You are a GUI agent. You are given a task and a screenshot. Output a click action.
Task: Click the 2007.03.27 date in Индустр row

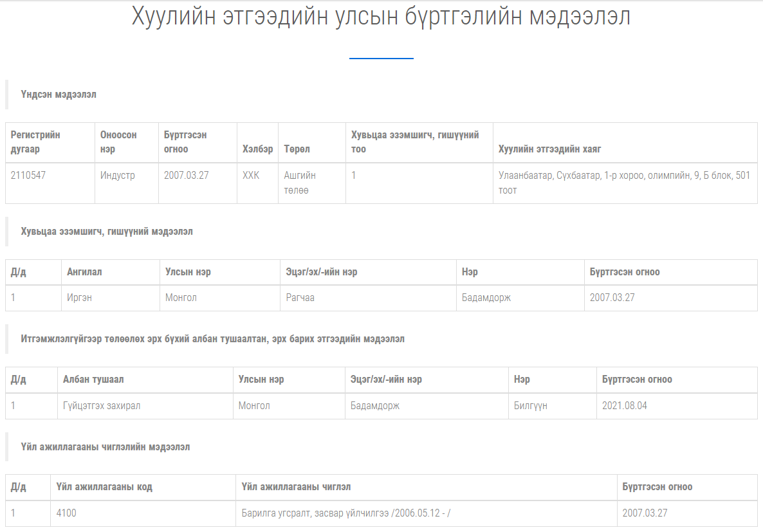187,175
